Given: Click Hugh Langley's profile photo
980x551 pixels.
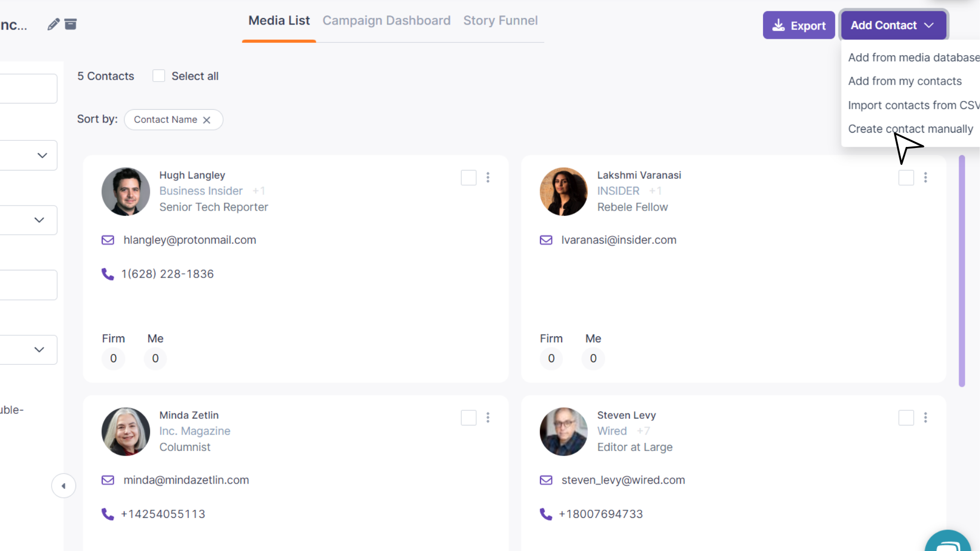Looking at the screenshot, I should click(x=126, y=191).
